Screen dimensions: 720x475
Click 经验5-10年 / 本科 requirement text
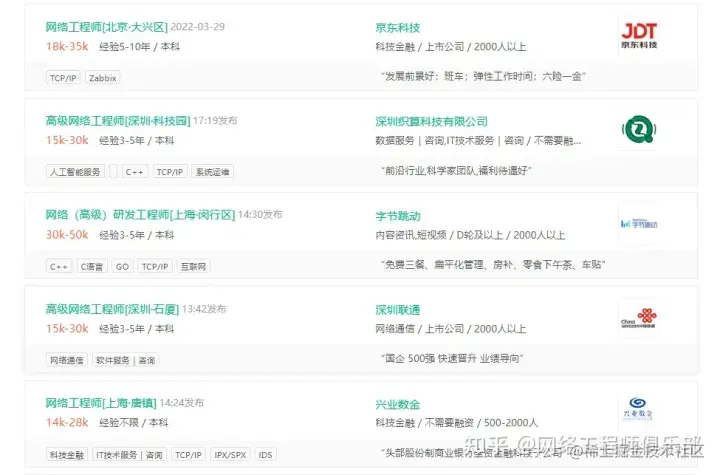click(x=139, y=47)
